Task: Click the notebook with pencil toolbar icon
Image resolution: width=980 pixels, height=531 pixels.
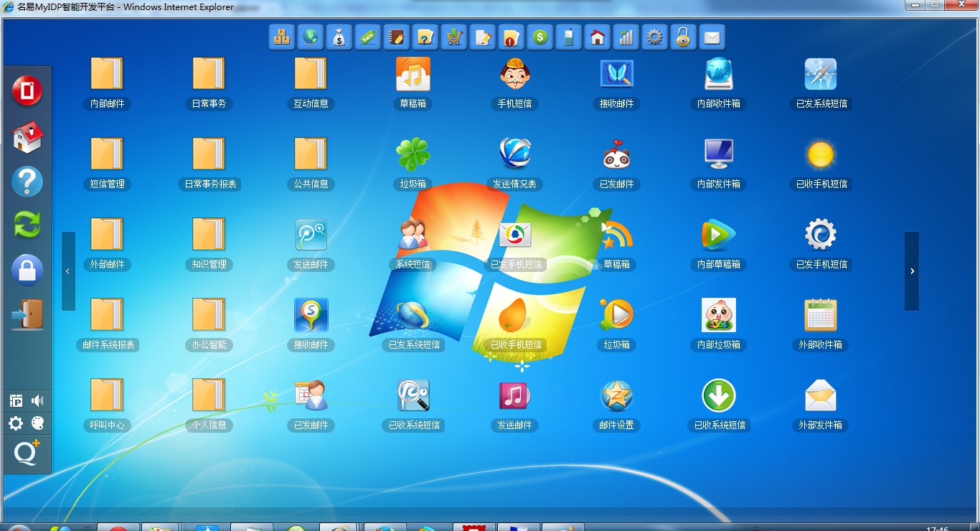Action: pos(397,37)
